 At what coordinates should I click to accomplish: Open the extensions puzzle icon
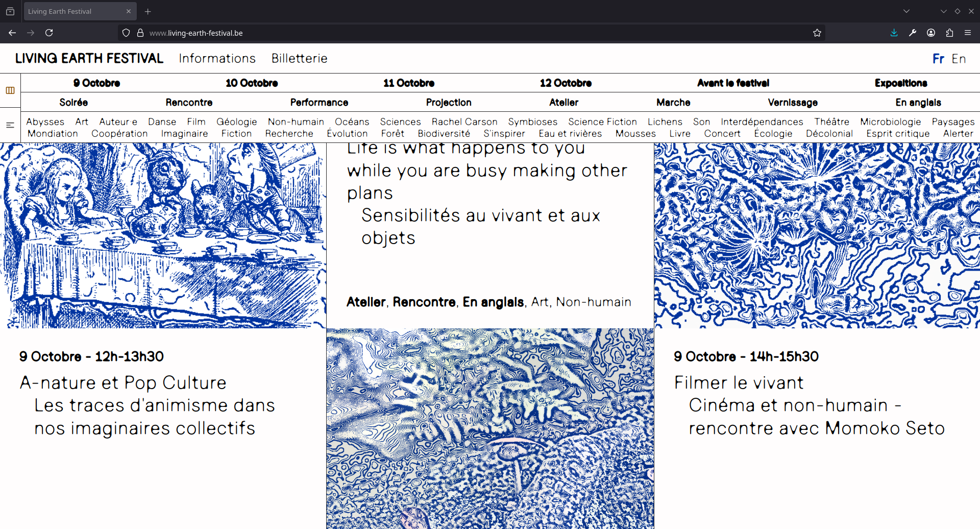point(949,33)
